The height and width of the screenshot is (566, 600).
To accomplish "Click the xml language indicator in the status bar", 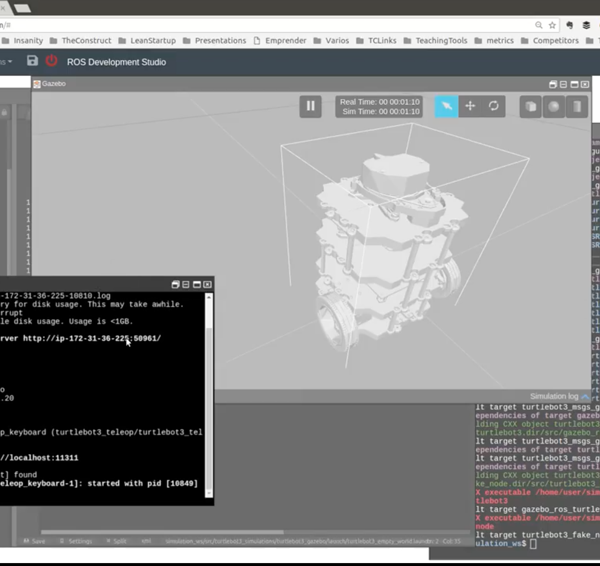I will (146, 541).
